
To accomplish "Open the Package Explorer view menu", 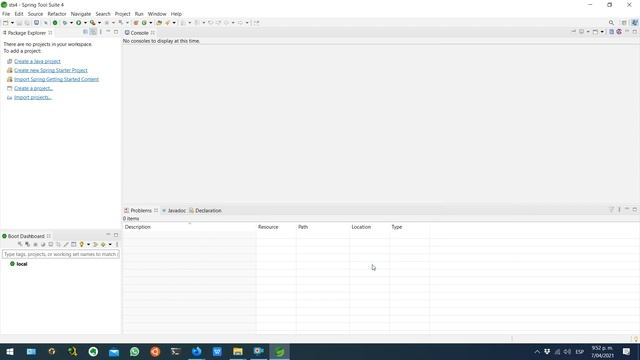I will pyautogui.click(x=101, y=32).
